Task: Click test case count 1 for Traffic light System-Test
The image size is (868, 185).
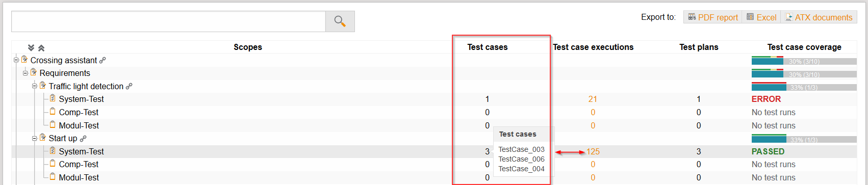Action: [487, 99]
